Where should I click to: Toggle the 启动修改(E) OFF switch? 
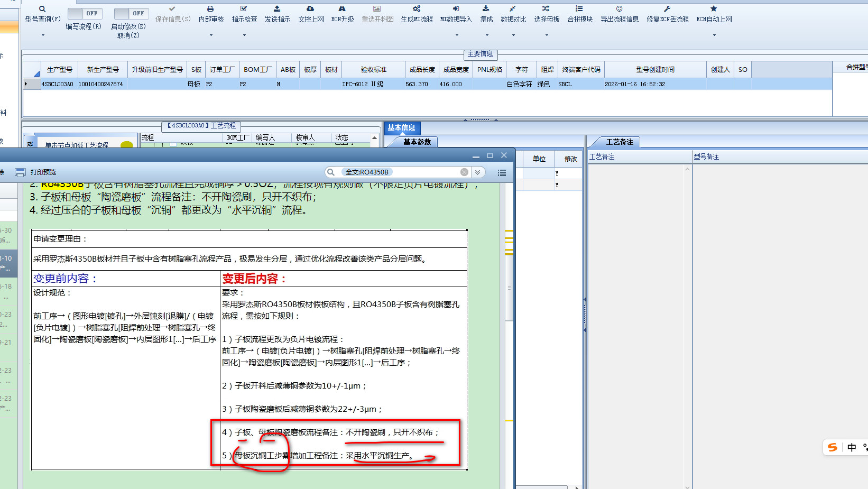coord(131,13)
